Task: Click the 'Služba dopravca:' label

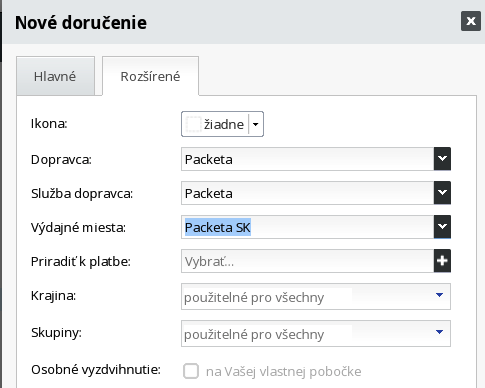Action: point(82,194)
